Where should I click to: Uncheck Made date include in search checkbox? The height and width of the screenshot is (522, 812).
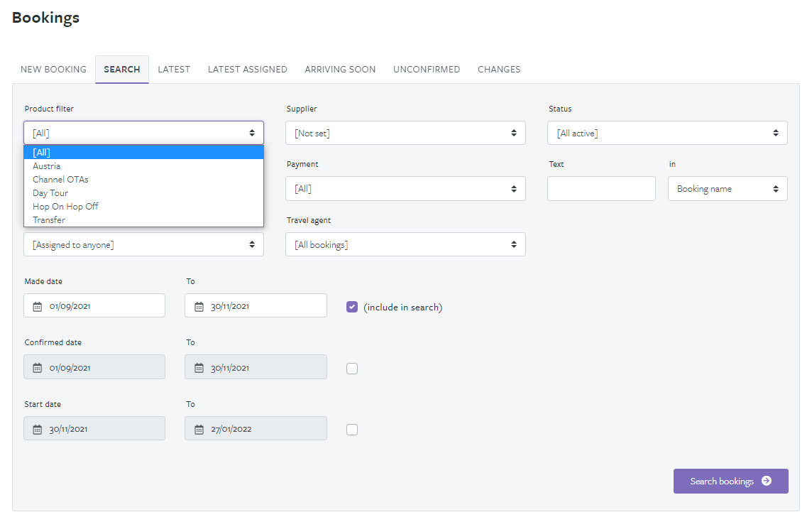pos(352,307)
